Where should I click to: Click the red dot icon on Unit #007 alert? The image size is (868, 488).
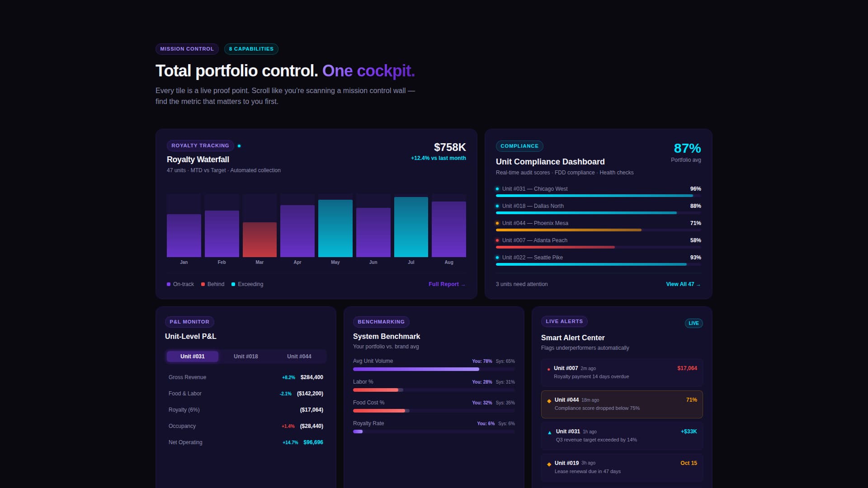[x=549, y=369]
